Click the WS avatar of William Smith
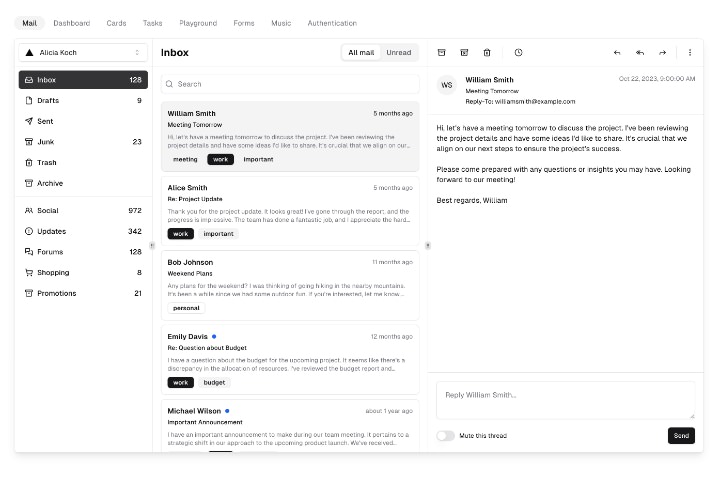 click(446, 85)
